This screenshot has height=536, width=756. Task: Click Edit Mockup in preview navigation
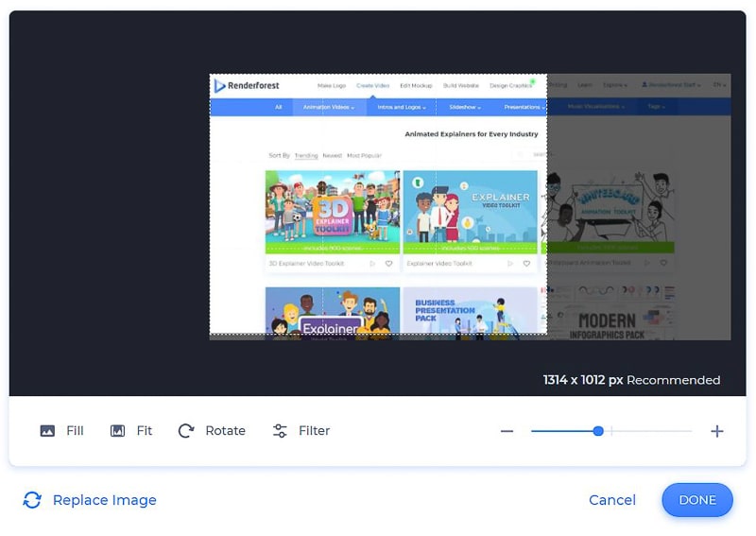point(416,86)
